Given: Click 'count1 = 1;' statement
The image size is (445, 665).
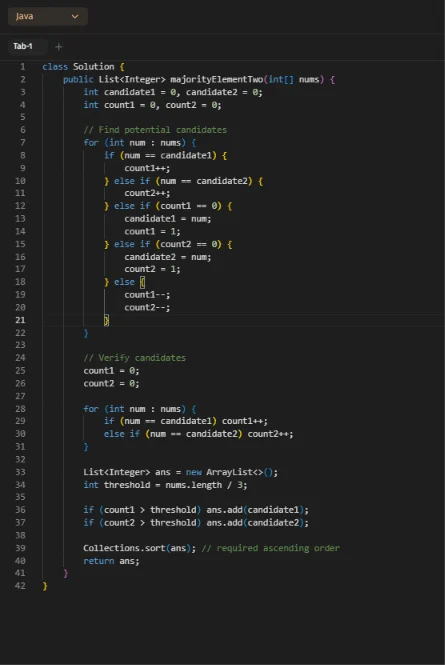Looking at the screenshot, I should [152, 231].
